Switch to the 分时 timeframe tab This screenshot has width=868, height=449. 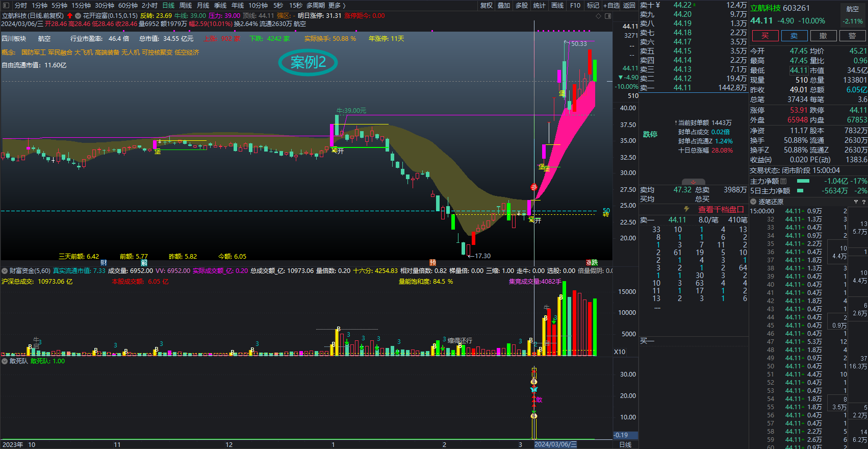click(20, 5)
